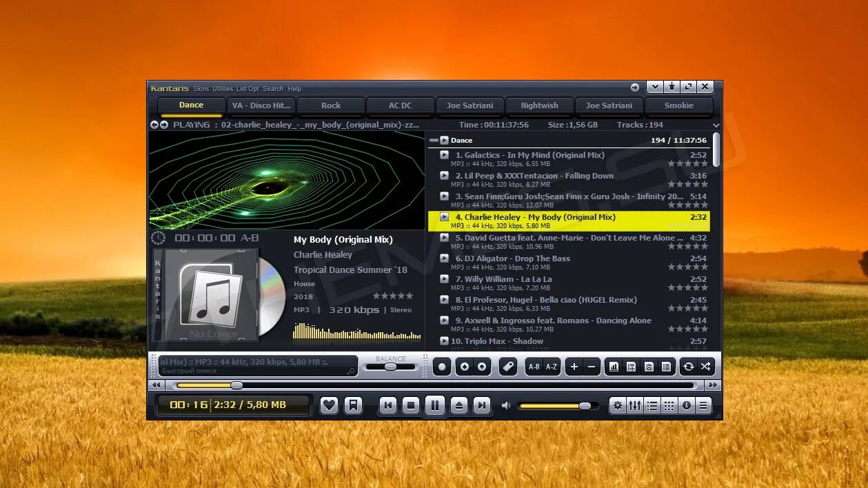Screen dimensions: 868x488
Task: Click the dropdown chevron in title bar
Action: point(654,87)
